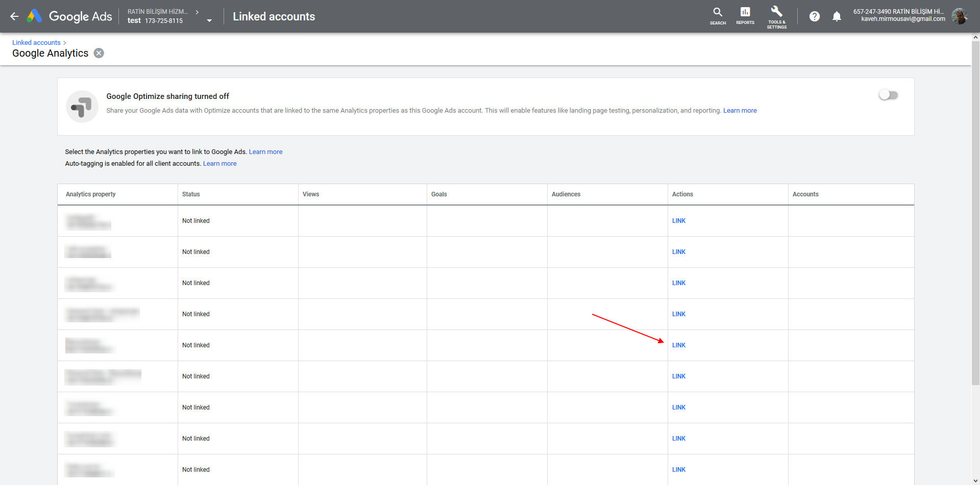Click the Accounts column header
Screen dimensions: 980x485
tap(805, 194)
